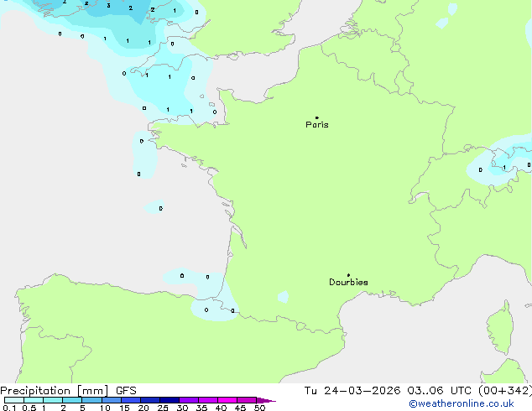
Task: Click the '50' legend scale value
Action: pos(260,408)
